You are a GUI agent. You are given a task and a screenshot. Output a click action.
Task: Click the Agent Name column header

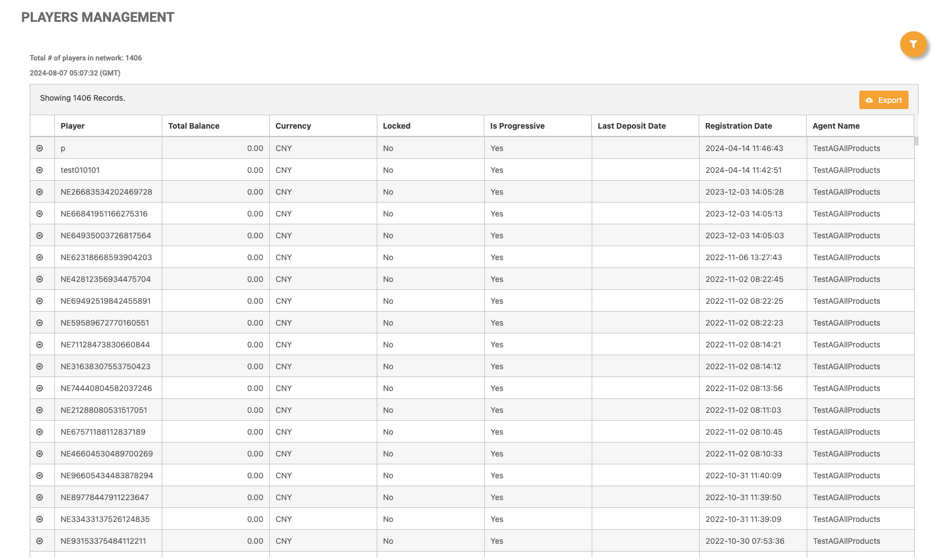click(x=836, y=126)
